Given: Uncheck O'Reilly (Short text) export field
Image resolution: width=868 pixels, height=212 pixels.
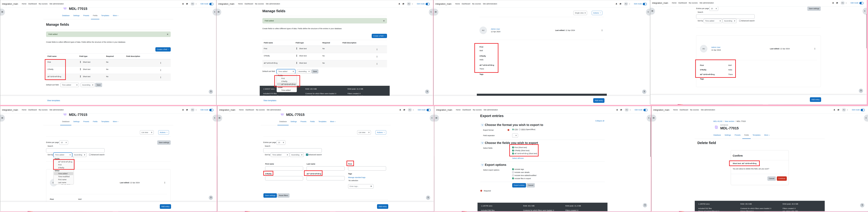Looking at the screenshot, I should click(x=513, y=151).
